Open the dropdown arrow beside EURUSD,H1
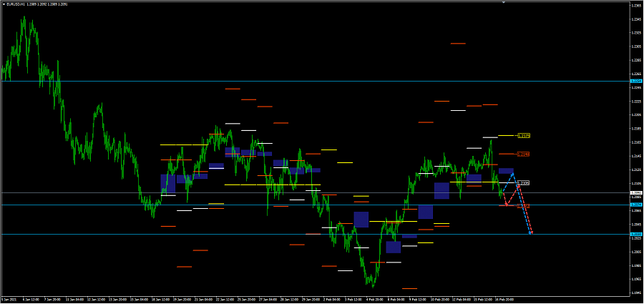 click(4, 4)
